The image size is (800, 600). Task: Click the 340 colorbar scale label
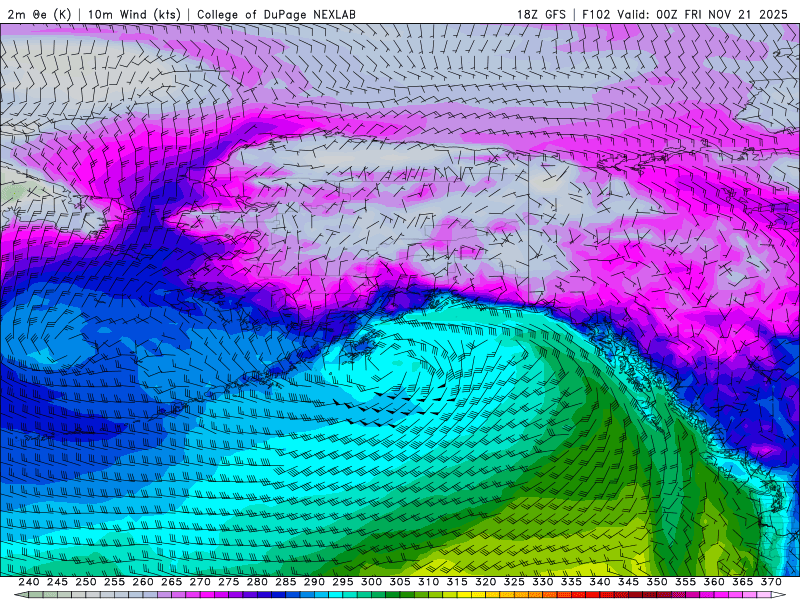click(x=600, y=582)
